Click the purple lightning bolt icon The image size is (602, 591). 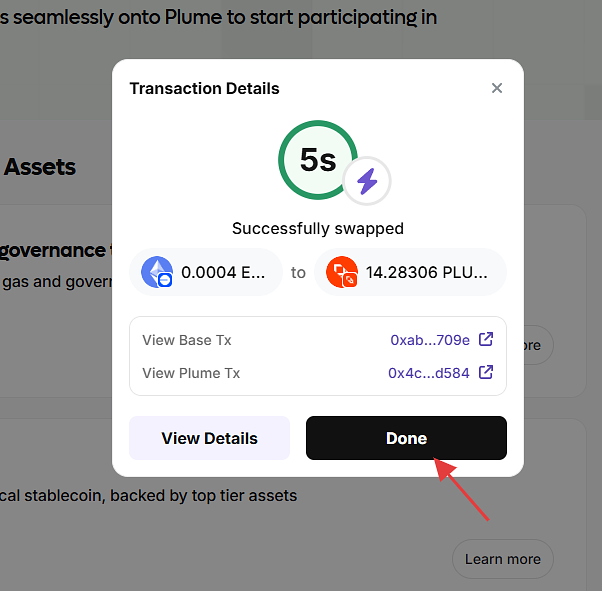367,181
